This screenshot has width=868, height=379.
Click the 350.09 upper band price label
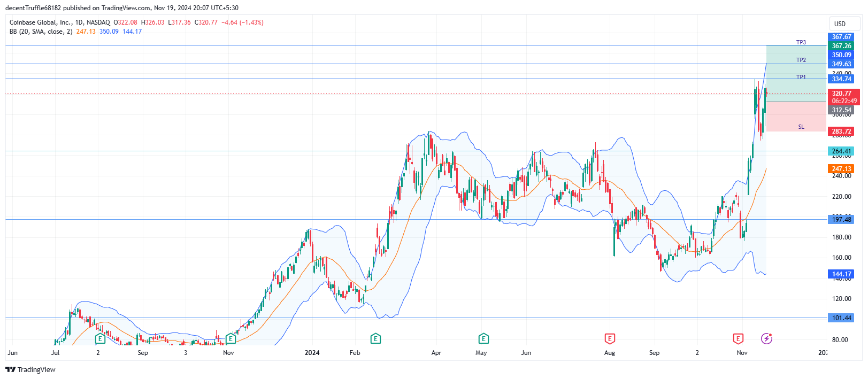coord(841,55)
